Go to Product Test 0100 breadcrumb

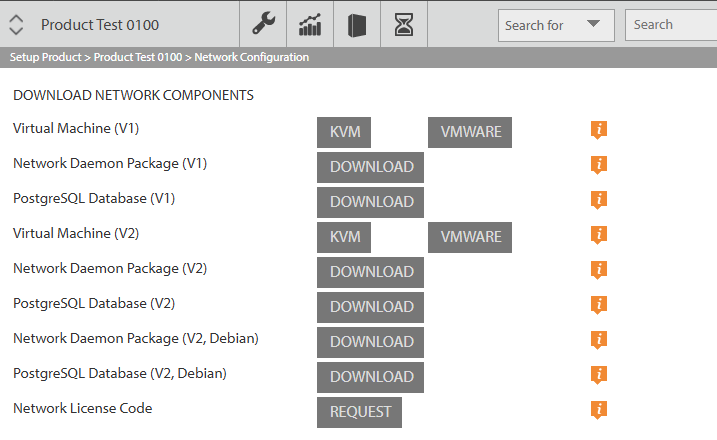138,57
